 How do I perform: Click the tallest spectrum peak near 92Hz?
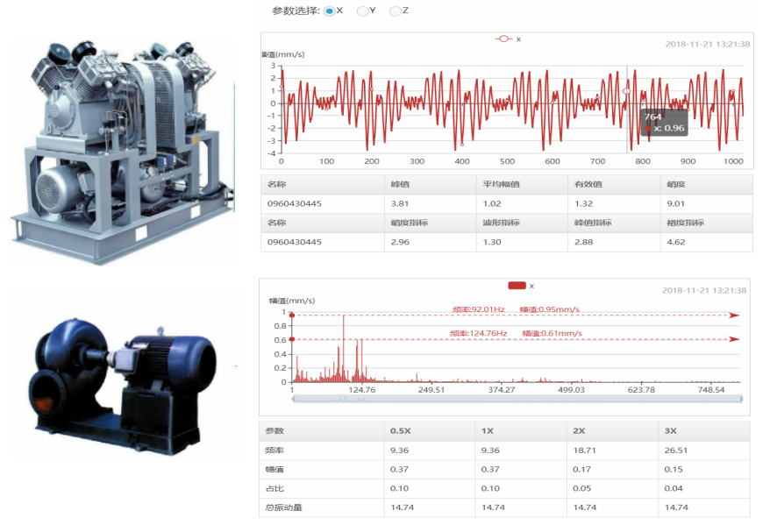tap(343, 349)
